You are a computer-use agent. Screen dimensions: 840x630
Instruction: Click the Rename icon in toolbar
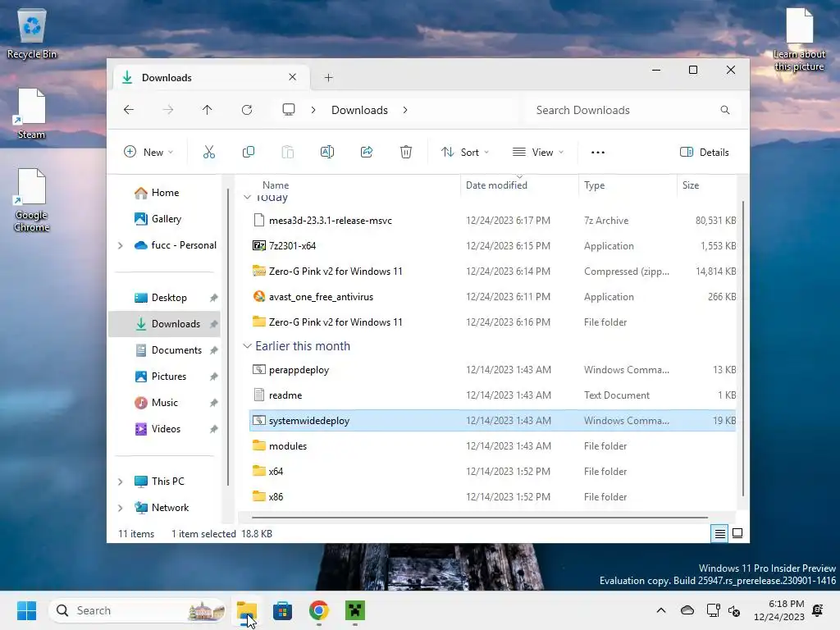click(x=326, y=152)
